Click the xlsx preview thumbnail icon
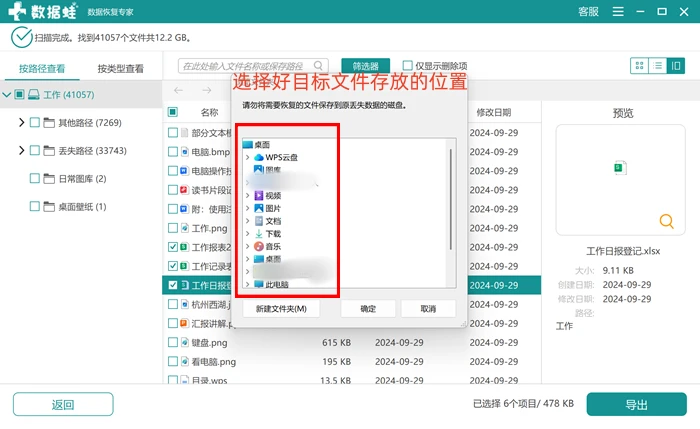The height and width of the screenshot is (429, 700). point(620,168)
